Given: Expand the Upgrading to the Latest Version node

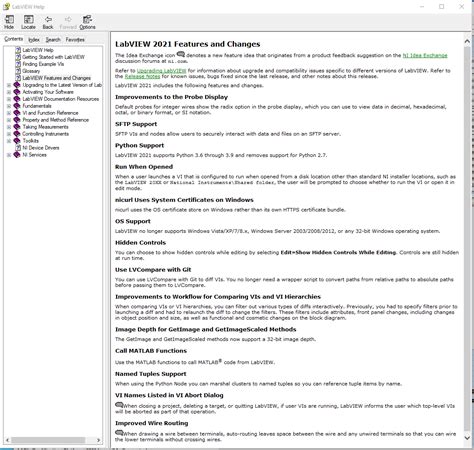Looking at the screenshot, I should point(9,85).
